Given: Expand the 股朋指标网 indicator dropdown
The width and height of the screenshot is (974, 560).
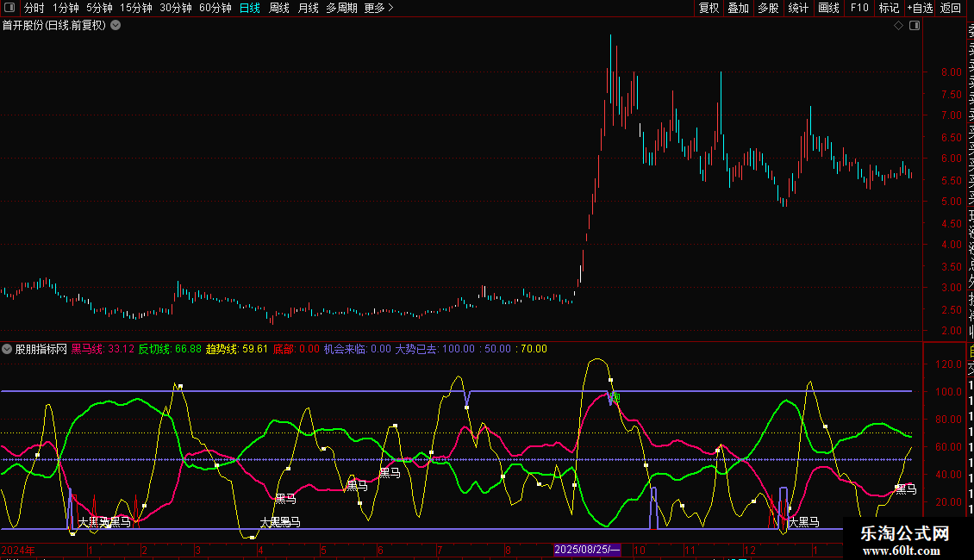Looking at the screenshot, I should point(8,350).
